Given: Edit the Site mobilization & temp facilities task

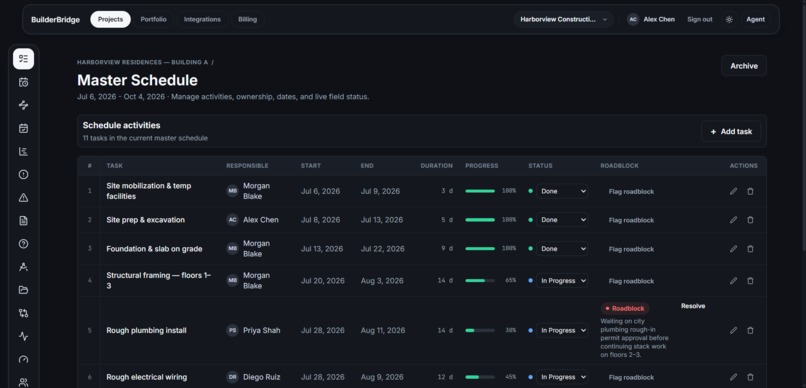Looking at the screenshot, I should click(x=734, y=191).
